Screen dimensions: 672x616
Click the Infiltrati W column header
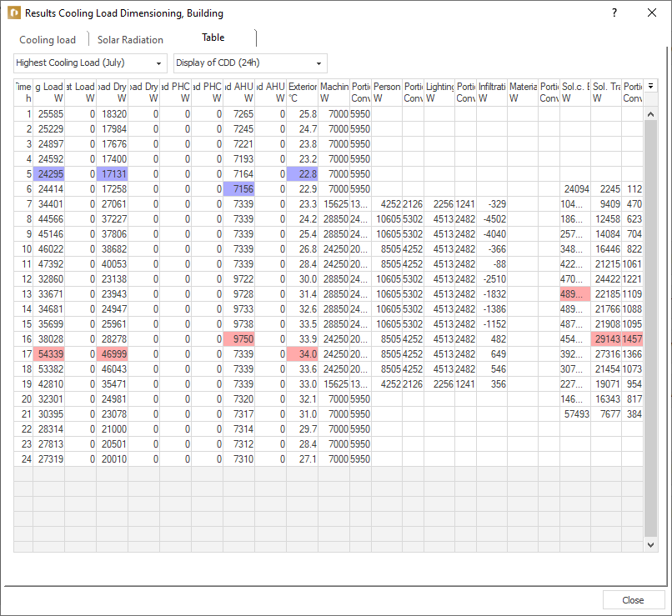(x=492, y=93)
